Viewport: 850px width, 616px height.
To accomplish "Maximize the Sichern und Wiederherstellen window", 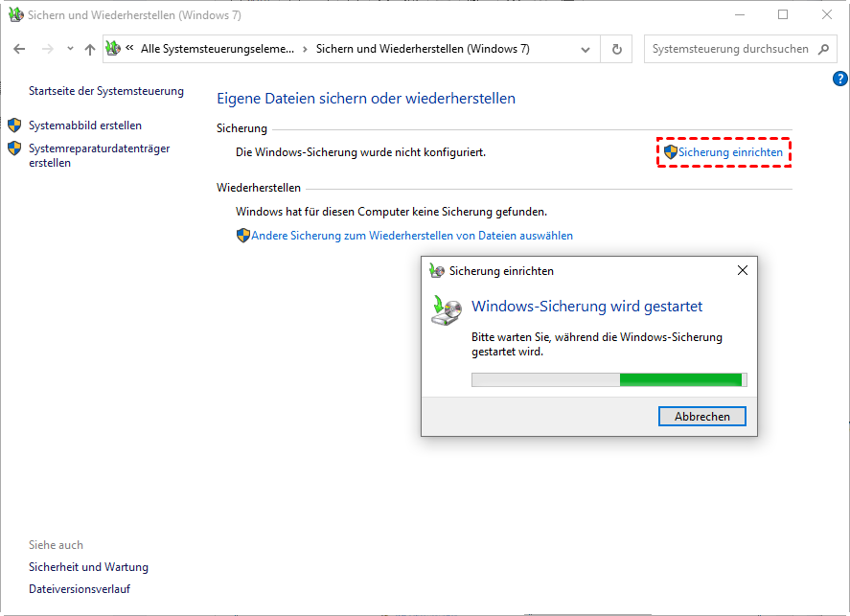I will (783, 14).
